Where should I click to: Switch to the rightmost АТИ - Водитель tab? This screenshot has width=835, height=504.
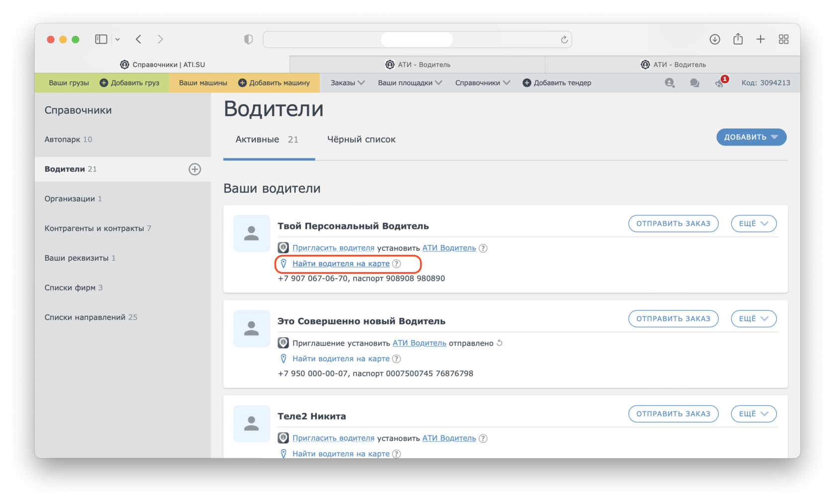pyautogui.click(x=673, y=65)
